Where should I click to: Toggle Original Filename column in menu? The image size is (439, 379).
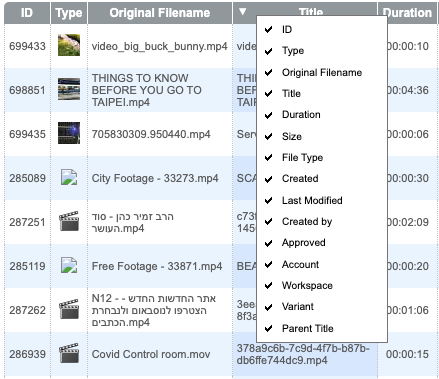click(x=322, y=72)
